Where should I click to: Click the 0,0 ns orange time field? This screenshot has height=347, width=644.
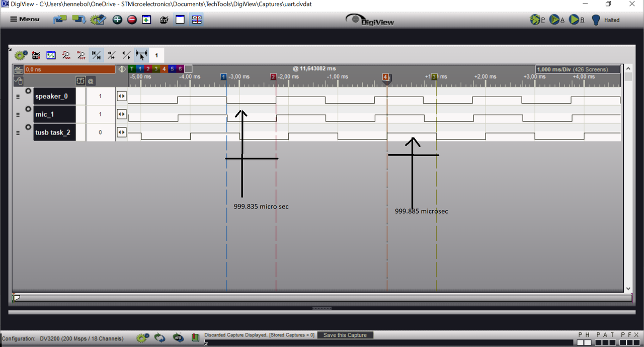coord(69,70)
